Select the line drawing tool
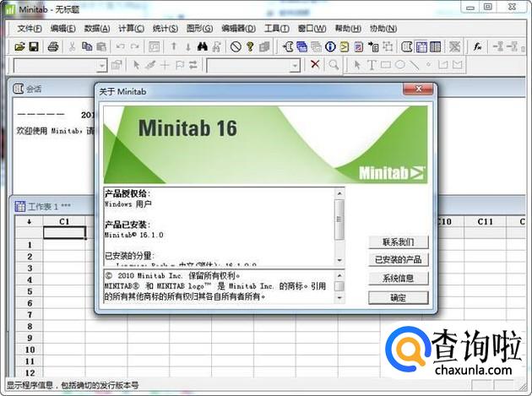Viewport: 532px width, 396px height. pyautogui.click(x=415, y=64)
